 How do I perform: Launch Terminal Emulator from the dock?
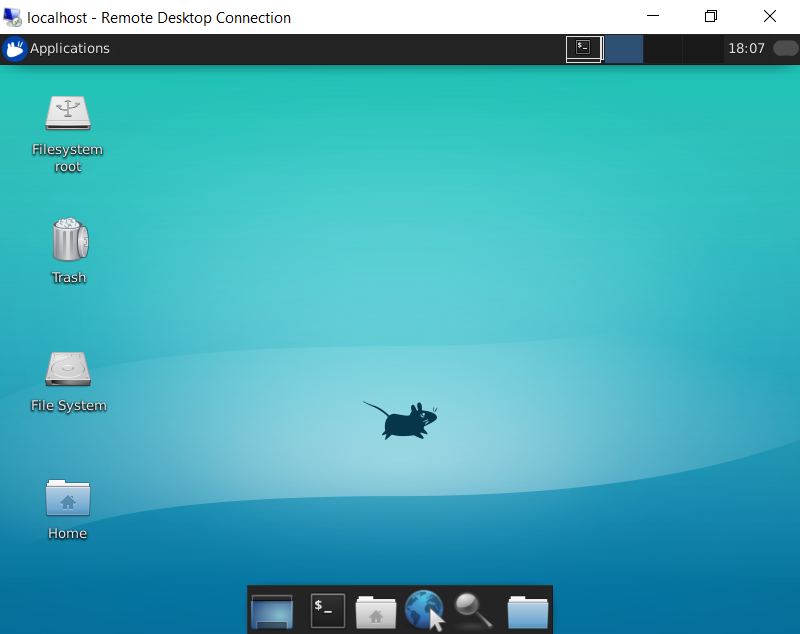[x=328, y=610]
